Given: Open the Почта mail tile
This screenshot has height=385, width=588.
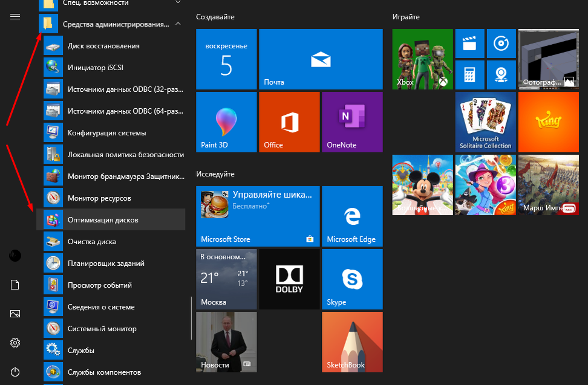Looking at the screenshot, I should pyautogui.click(x=321, y=59).
